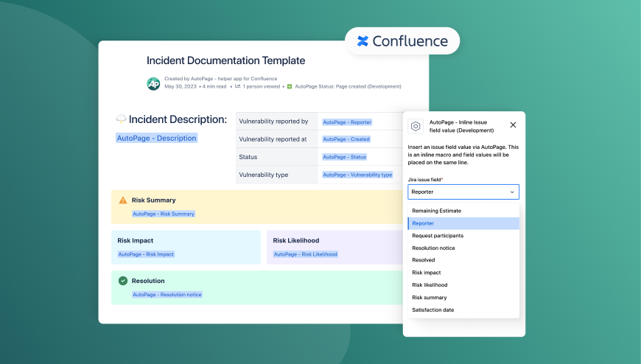Click the 'AutoPage - Created' macro placeholder
Screen dimensions: 641x364
[x=346, y=139]
